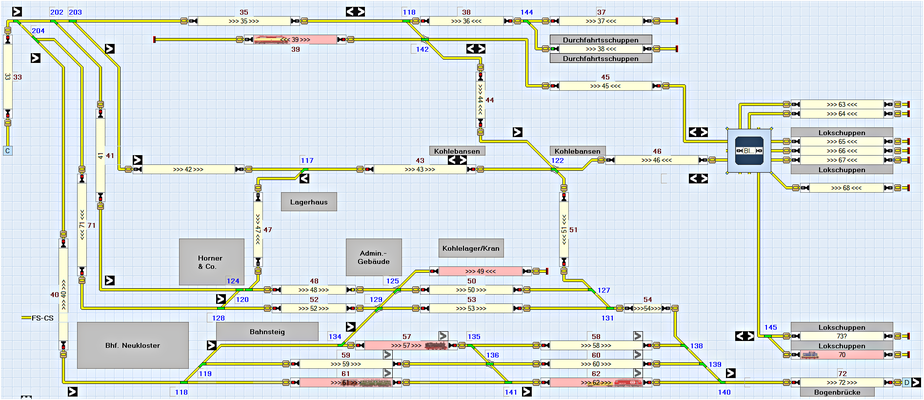Click connector symbol D after block 72
Screen dimensions: 924x400
click(x=906, y=382)
